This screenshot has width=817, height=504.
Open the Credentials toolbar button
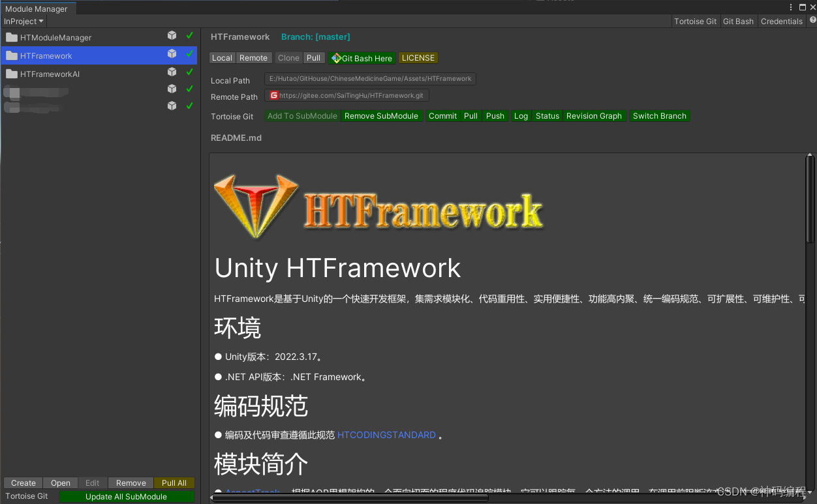(781, 21)
